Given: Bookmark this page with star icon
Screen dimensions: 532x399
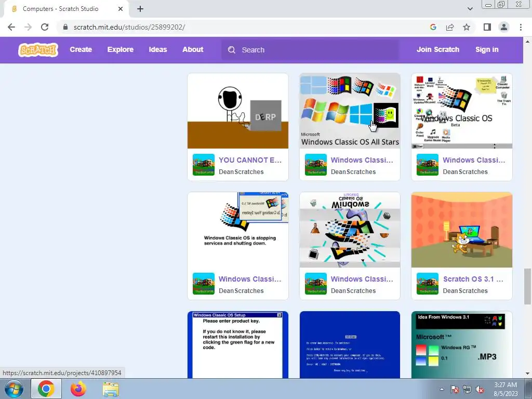Looking at the screenshot, I should tap(467, 27).
